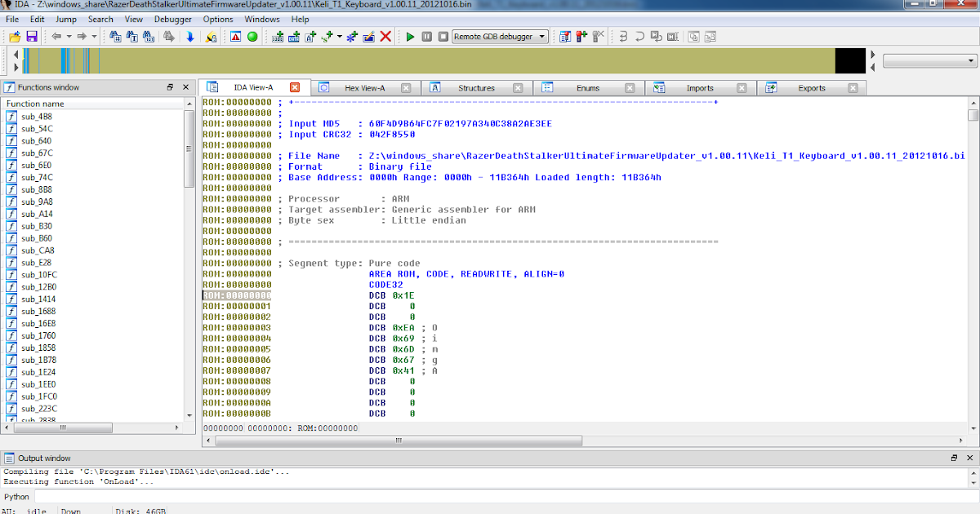Open the Help menu
980x514 pixels.
[300, 19]
